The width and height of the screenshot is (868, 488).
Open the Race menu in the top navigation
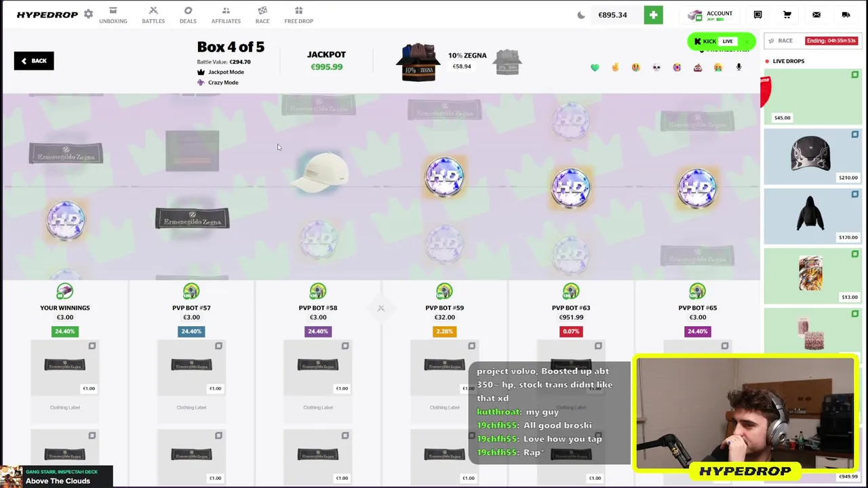[262, 15]
